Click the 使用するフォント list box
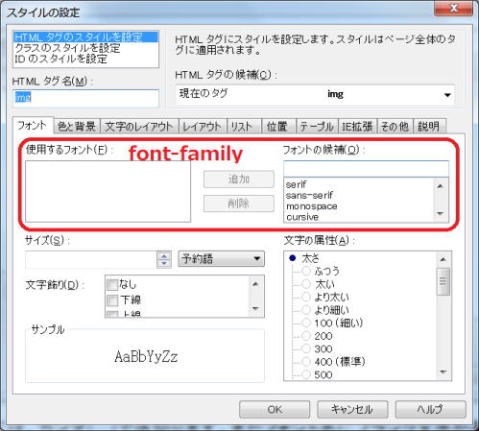Image resolution: width=479 pixels, height=431 pixels. click(108, 191)
